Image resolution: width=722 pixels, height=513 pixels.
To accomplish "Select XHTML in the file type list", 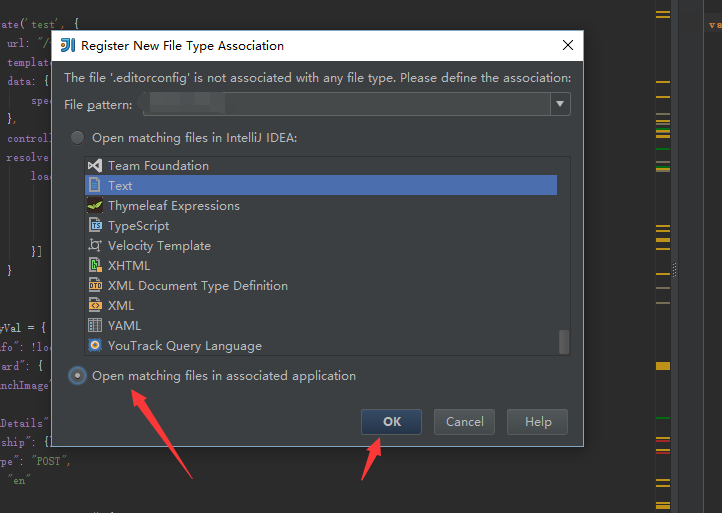I will coord(321,265).
